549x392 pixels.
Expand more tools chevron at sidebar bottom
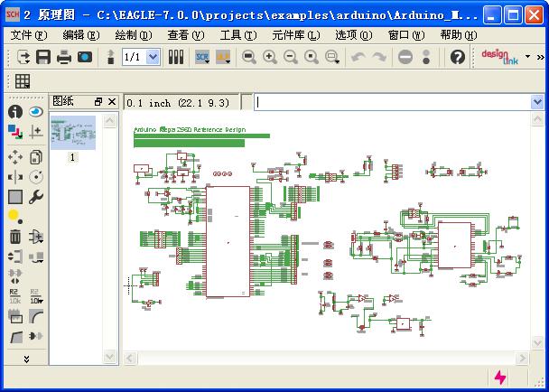tap(26, 359)
